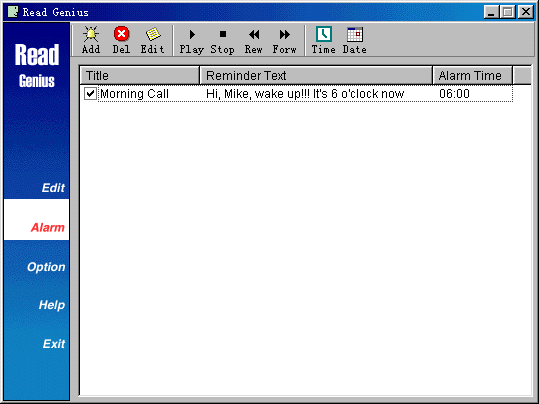Delete the alarm using the Del icon
Image resolution: width=539 pixels, height=404 pixels.
tap(121, 40)
